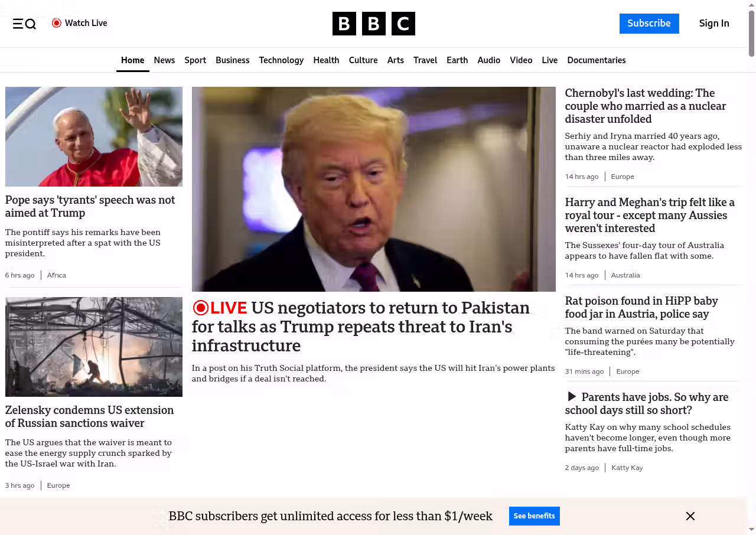
Task: Open Rat poison in HiPP baby food story
Action: pos(641,308)
